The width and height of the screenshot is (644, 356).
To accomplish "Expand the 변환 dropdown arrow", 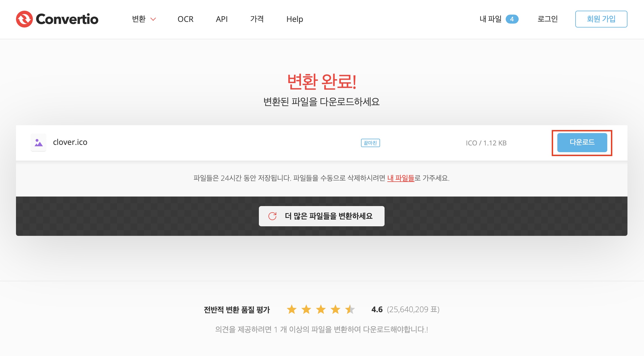I will click(x=153, y=19).
